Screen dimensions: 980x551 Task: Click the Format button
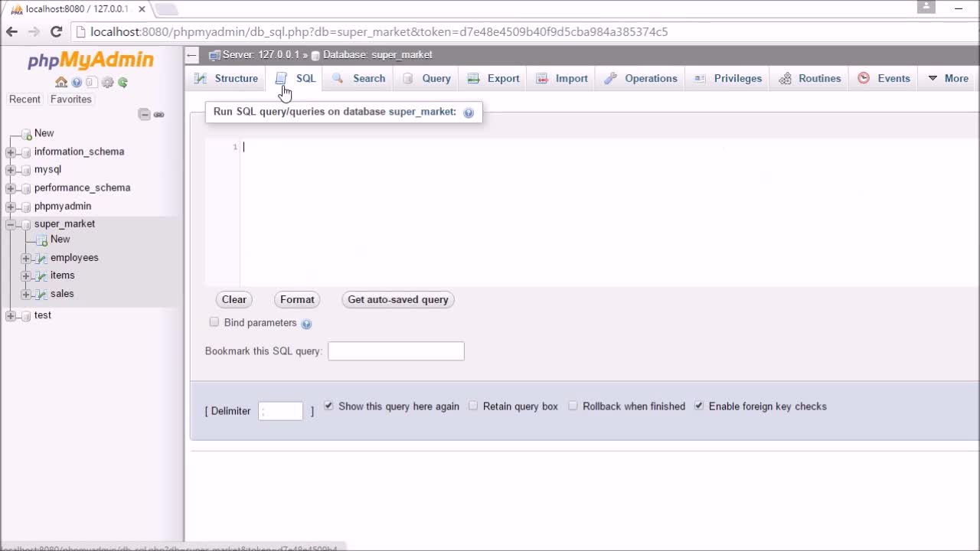[x=297, y=299]
